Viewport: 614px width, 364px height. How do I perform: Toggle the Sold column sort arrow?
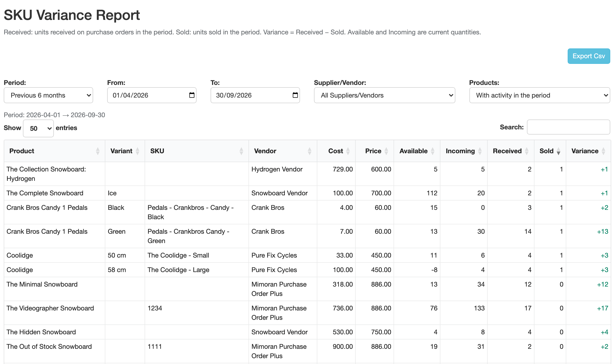(558, 151)
